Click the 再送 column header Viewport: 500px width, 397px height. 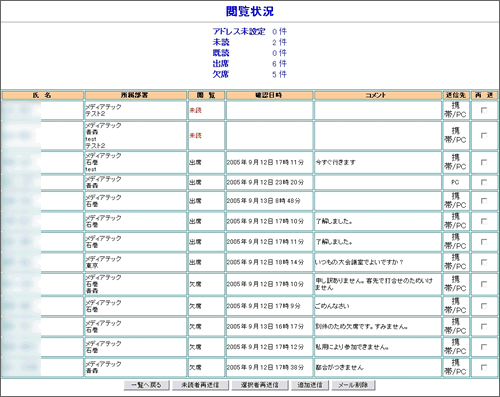coord(484,95)
